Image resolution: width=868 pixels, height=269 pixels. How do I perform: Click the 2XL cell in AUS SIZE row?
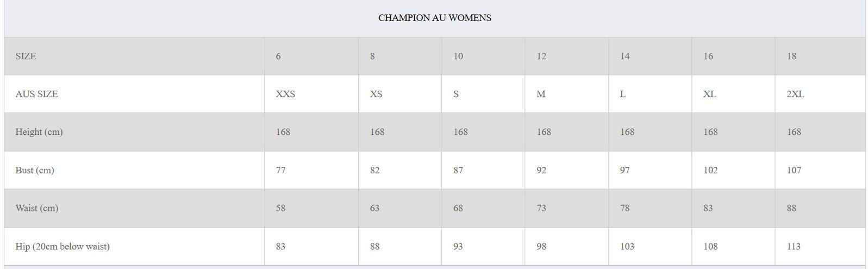795,94
